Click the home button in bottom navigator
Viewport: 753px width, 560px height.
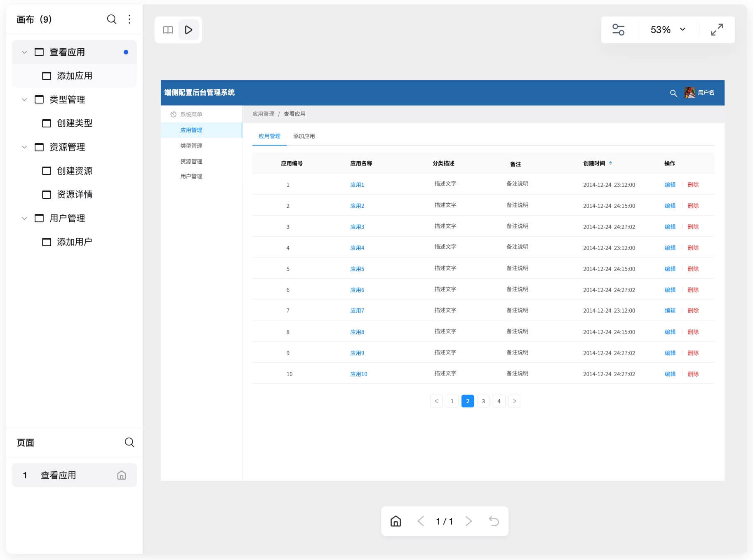[x=396, y=521]
